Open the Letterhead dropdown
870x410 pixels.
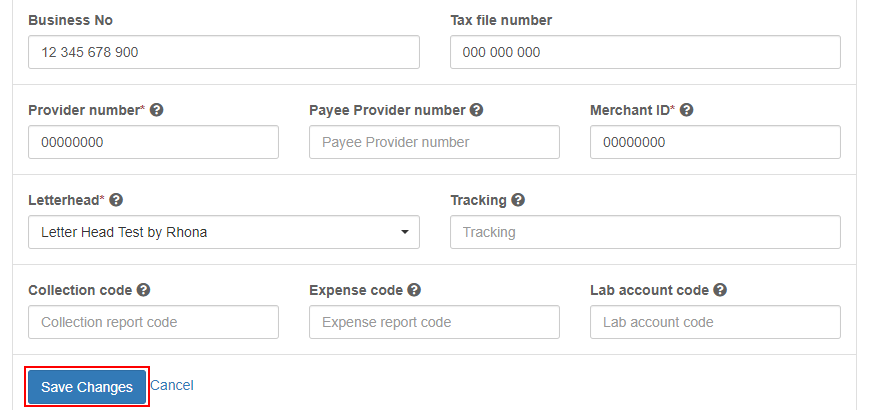(x=224, y=232)
